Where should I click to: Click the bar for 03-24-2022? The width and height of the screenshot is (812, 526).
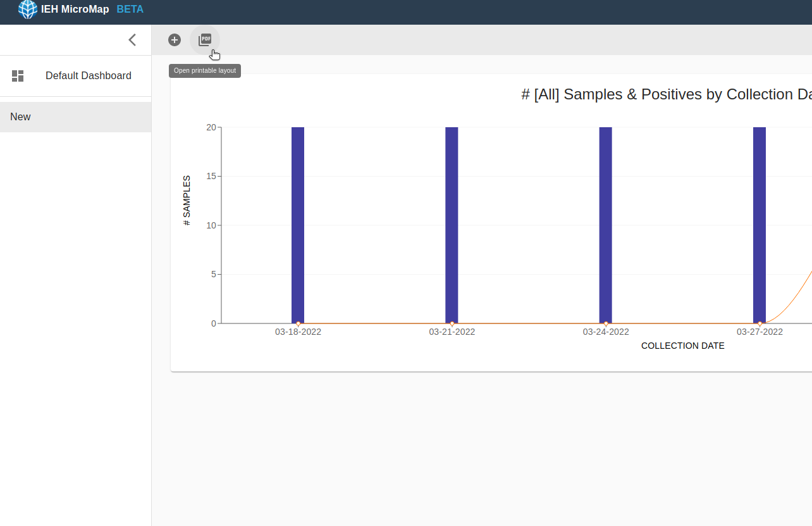[x=606, y=225]
